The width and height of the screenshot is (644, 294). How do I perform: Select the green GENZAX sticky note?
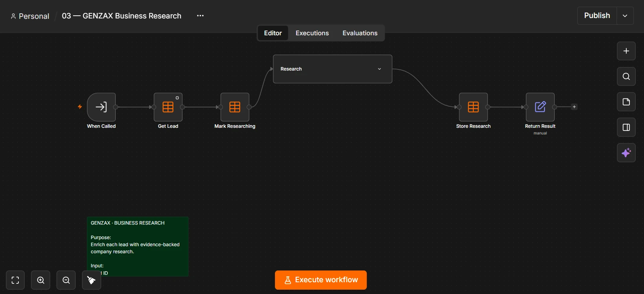point(138,247)
